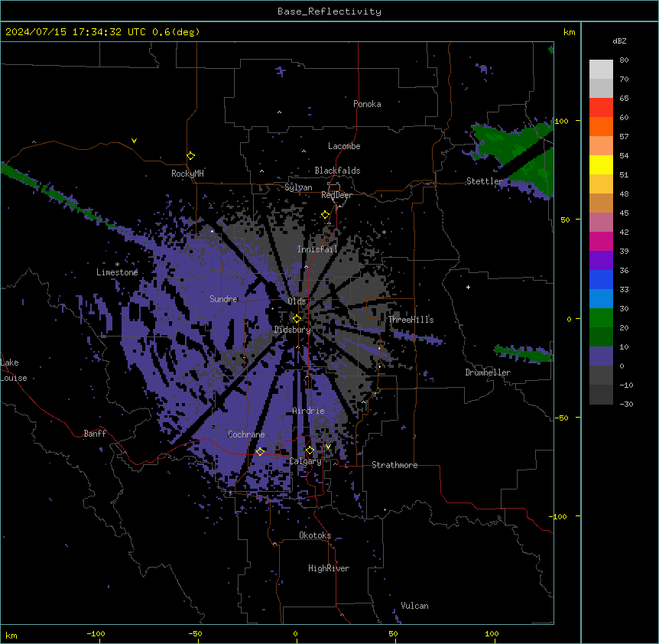The image size is (659, 644).
Task: Pick the dark green 10-20 dBZ swatch
Action: (601, 337)
